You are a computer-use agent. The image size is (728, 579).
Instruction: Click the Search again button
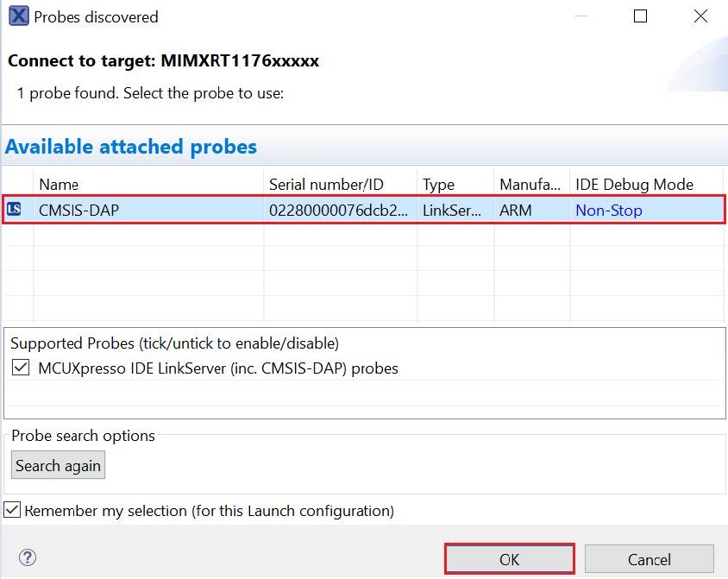click(58, 466)
